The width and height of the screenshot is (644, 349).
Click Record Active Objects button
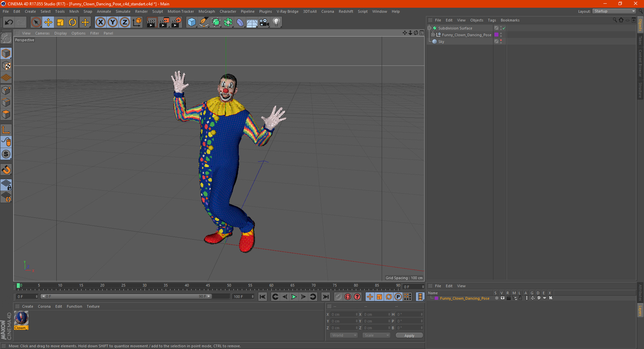(338, 297)
